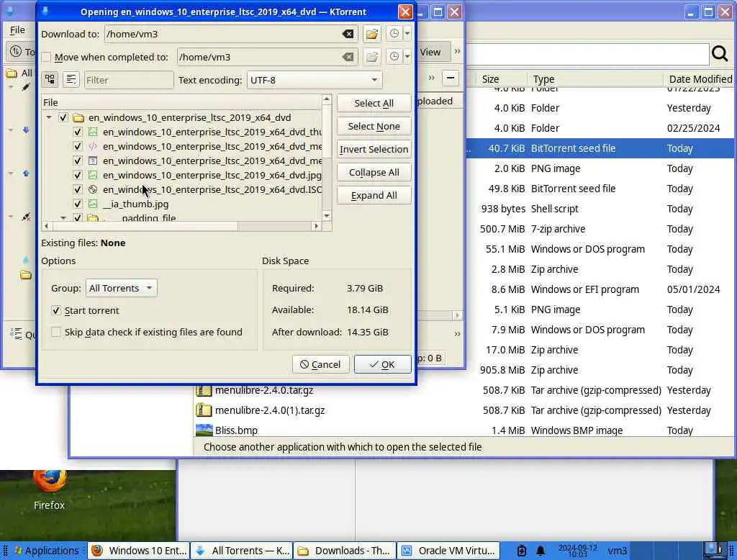Click the plug icon in KTorrent sidebar
The image size is (737, 560).
pyautogui.click(x=26, y=217)
